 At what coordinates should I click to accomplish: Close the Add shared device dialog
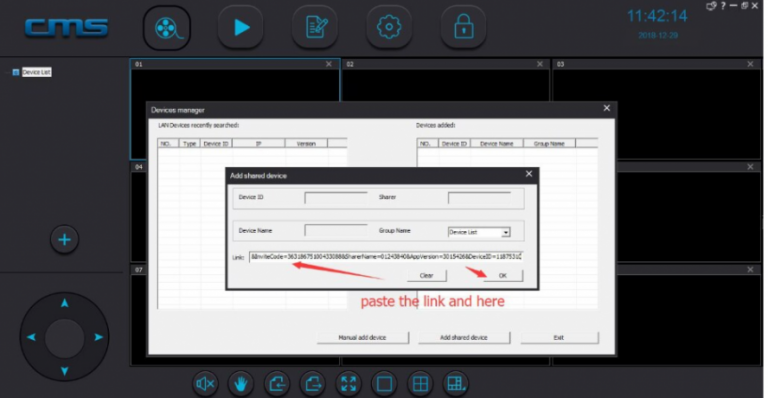point(529,174)
